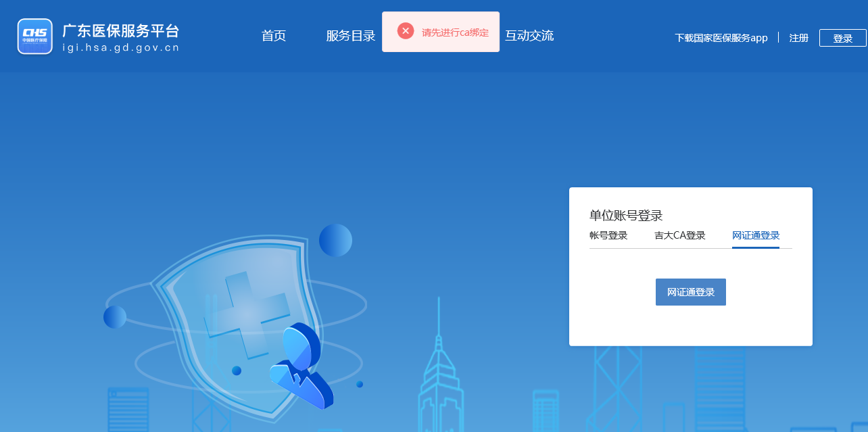Click the large blue sphere above the shield
The width and height of the screenshot is (868, 432).
point(335,240)
